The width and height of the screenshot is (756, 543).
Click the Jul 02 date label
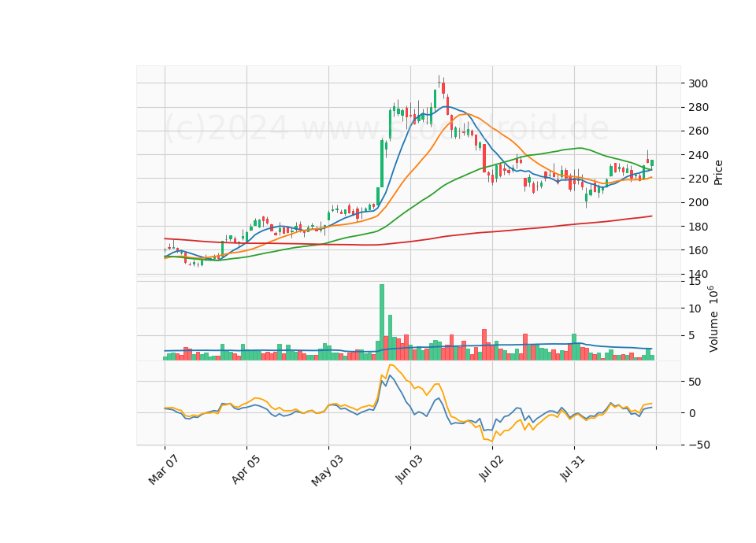tap(491, 468)
